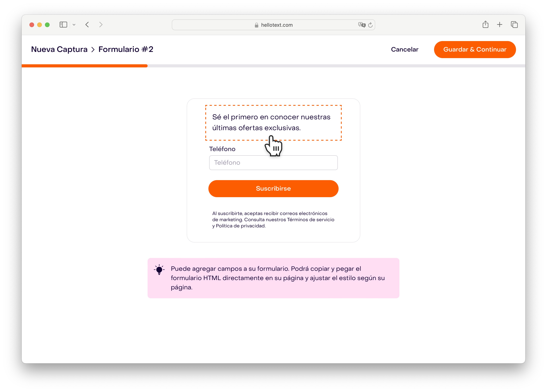Viewport: 547px width, 392px height.
Task: Go back with the browser back arrow
Action: point(87,25)
